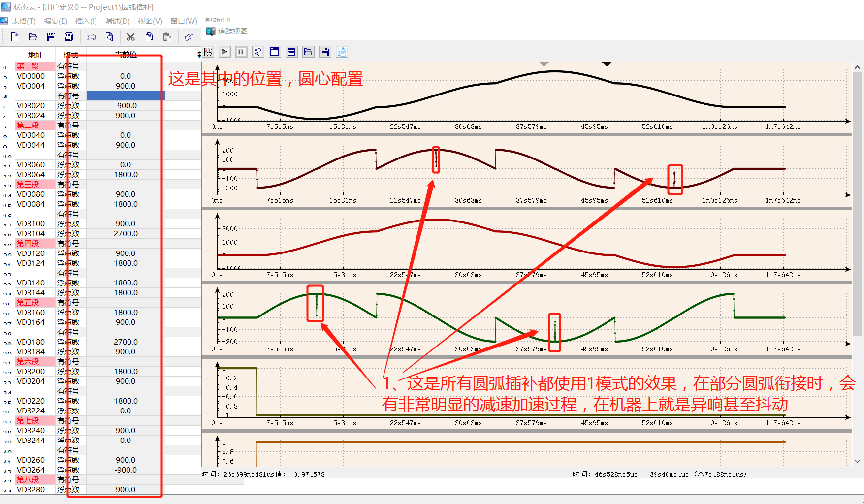Select value 0.0 in VD3224 row
Screen dimensions: 864x504
(126, 410)
